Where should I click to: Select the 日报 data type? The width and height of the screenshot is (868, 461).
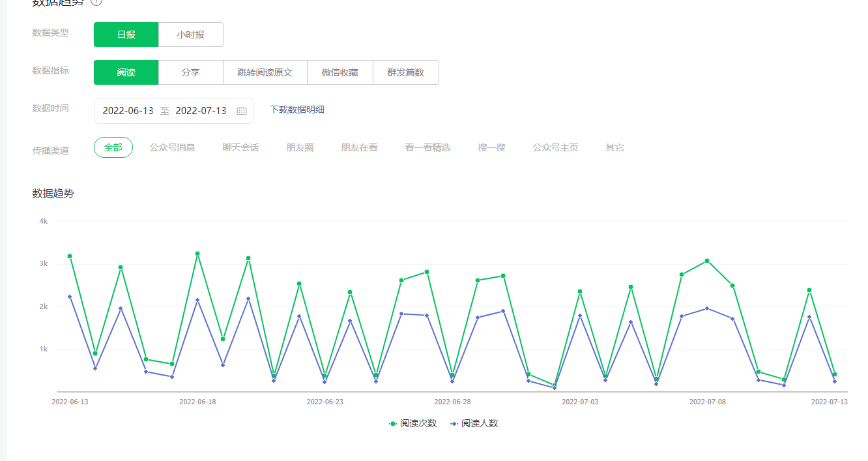[x=126, y=35]
